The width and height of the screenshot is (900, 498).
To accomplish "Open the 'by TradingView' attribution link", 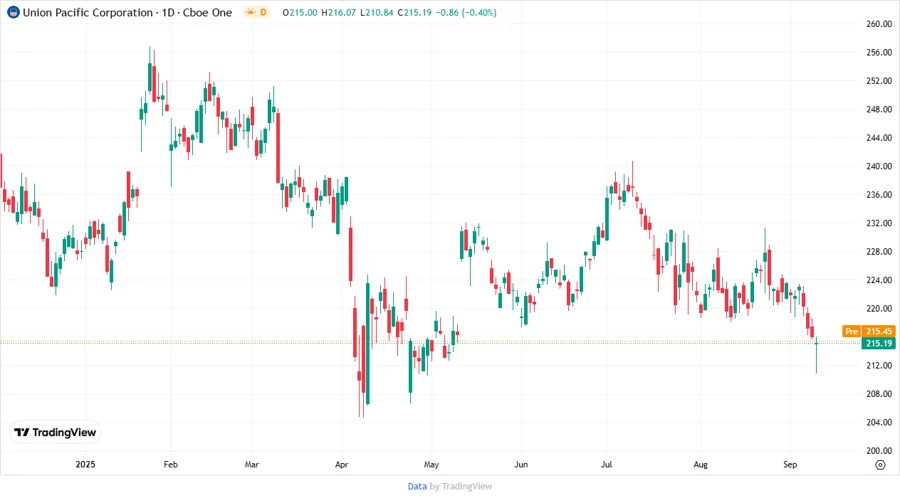I will pos(461,487).
